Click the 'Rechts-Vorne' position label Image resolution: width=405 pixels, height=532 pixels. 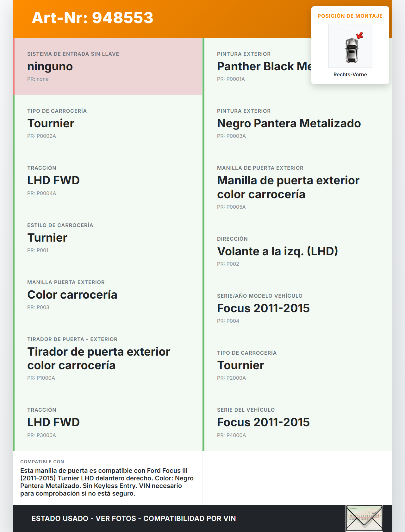(x=350, y=74)
